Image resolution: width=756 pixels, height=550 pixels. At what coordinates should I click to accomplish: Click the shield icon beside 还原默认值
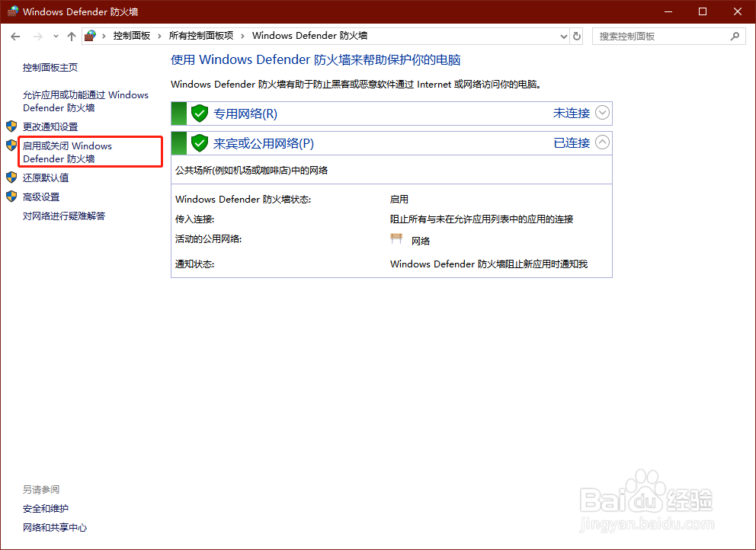coord(11,177)
